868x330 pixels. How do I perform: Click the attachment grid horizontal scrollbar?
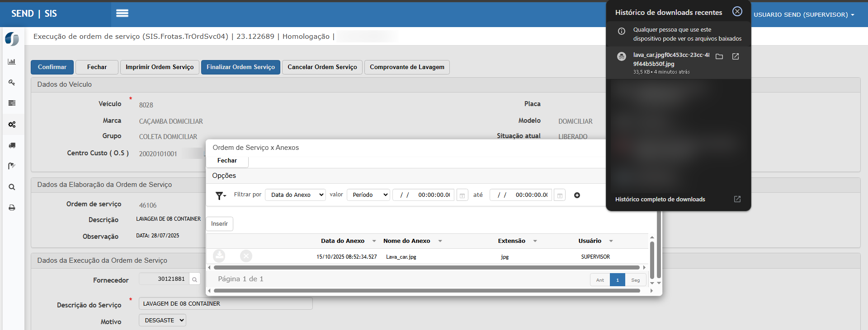[425, 268]
